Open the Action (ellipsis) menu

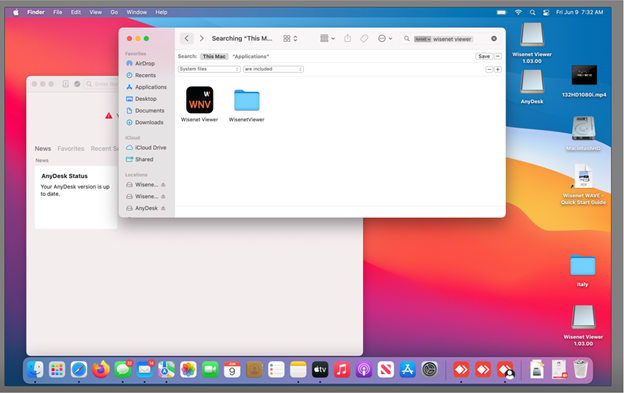tap(385, 39)
